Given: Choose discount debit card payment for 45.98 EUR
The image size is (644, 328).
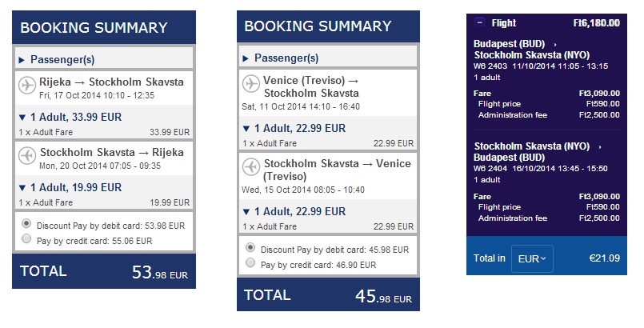Looking at the screenshot, I should pyautogui.click(x=251, y=248).
